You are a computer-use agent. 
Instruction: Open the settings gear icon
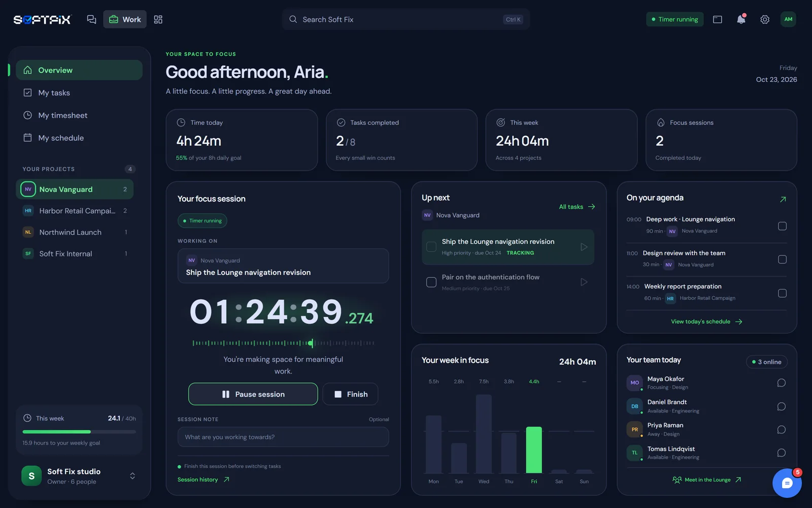point(765,19)
